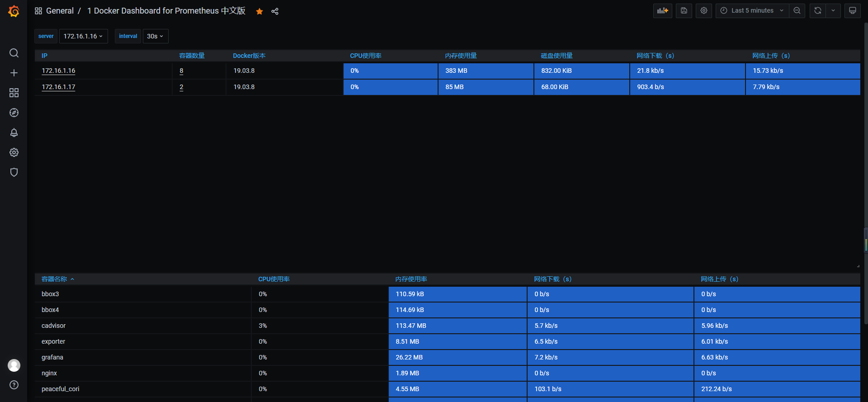
Task: Share the dashboard via share icon
Action: pos(275,11)
